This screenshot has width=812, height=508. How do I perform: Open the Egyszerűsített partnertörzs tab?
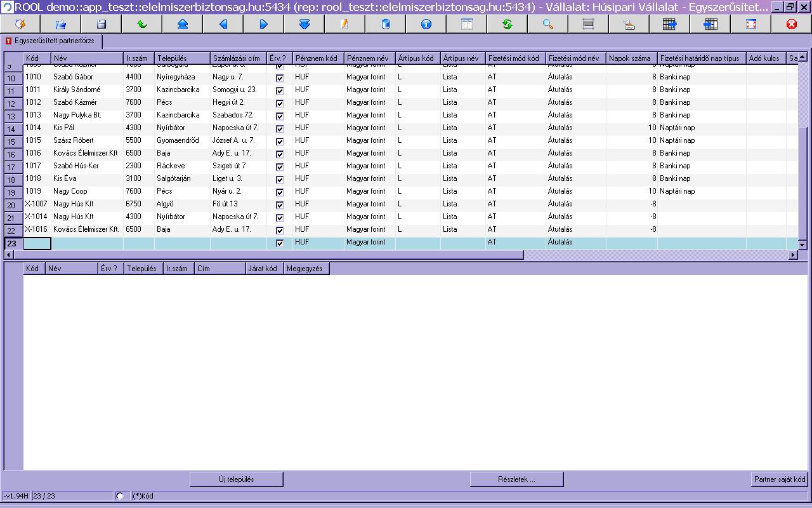tap(53, 41)
